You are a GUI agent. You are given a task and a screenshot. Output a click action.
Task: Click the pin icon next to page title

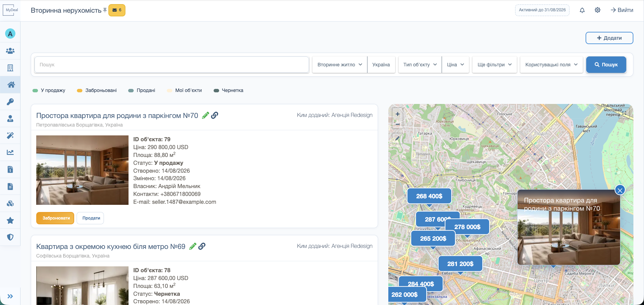(105, 10)
